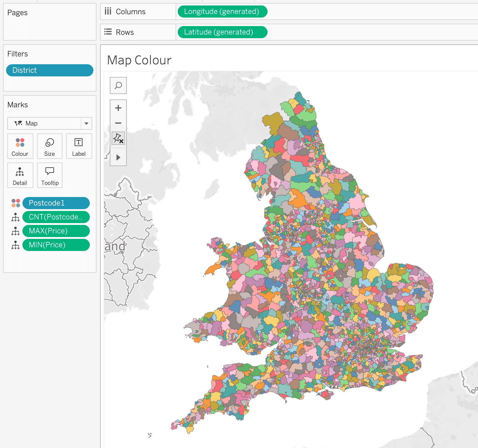Click colour icon beside Postcode1 pill
The height and width of the screenshot is (448, 478).
tap(16, 203)
